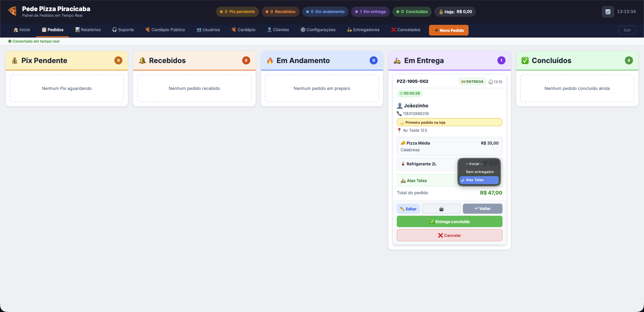The image size is (644, 312).
Task: Click 'Nenhum Pix aguardando' placeholder text
Action: click(x=67, y=89)
